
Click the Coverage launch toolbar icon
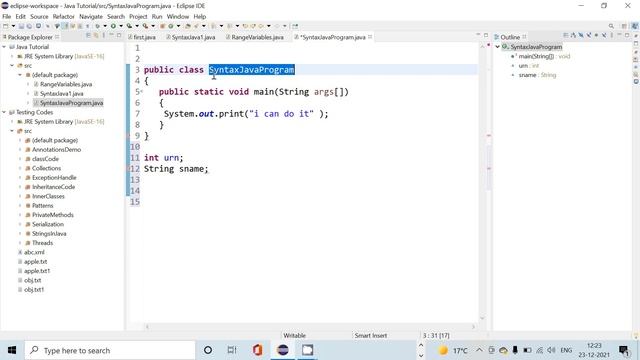tap(129, 26)
